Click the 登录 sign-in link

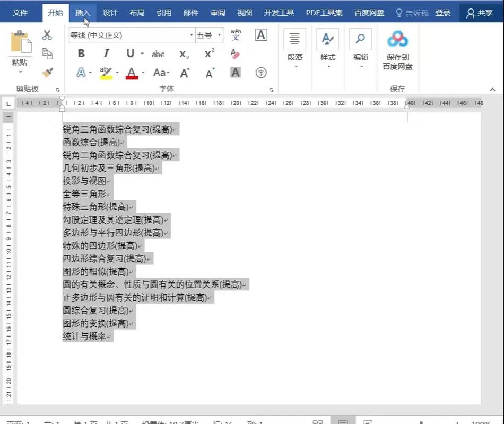click(443, 13)
